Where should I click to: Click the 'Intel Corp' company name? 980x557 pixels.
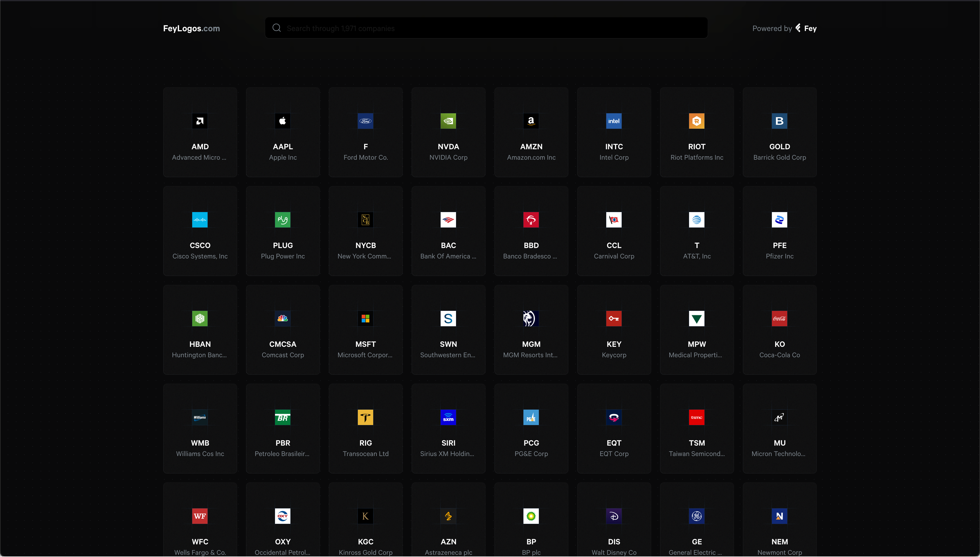614,157
